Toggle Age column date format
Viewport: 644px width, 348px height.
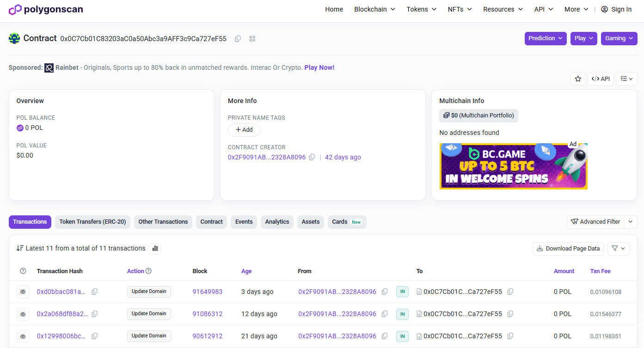click(x=246, y=271)
